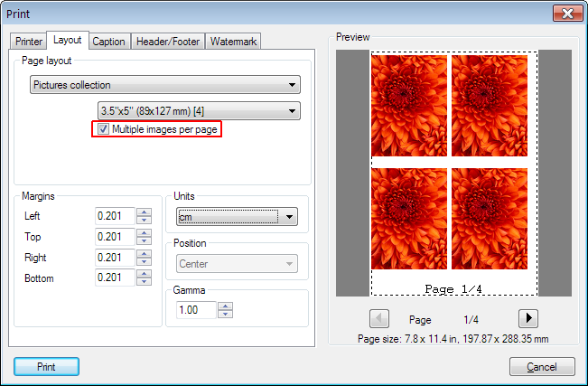The width and height of the screenshot is (588, 386).
Task: Open the Watermark tab
Action: click(x=233, y=42)
